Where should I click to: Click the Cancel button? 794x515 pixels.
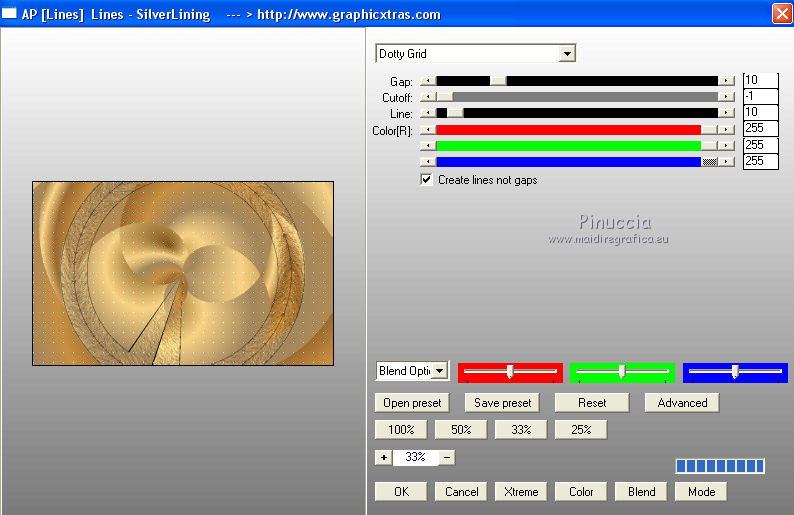pos(461,492)
